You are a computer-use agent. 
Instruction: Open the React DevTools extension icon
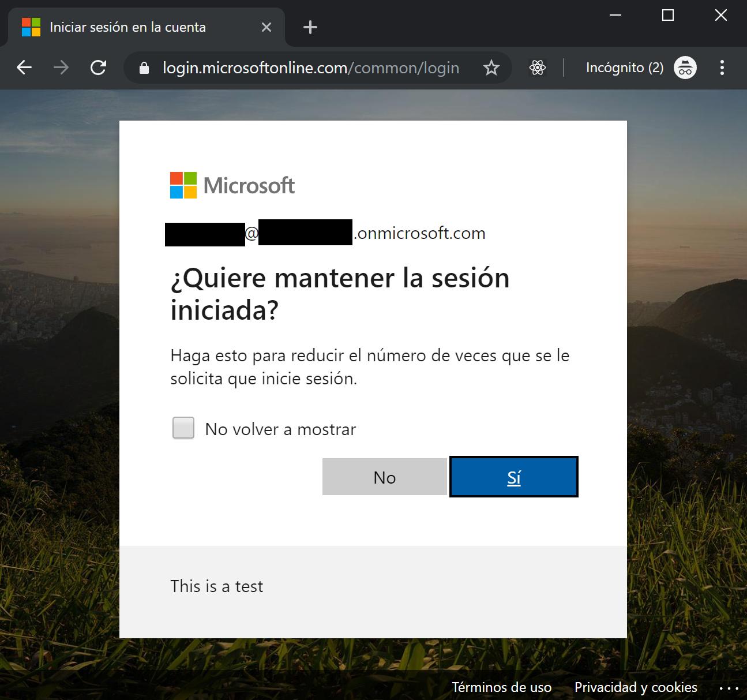click(538, 68)
